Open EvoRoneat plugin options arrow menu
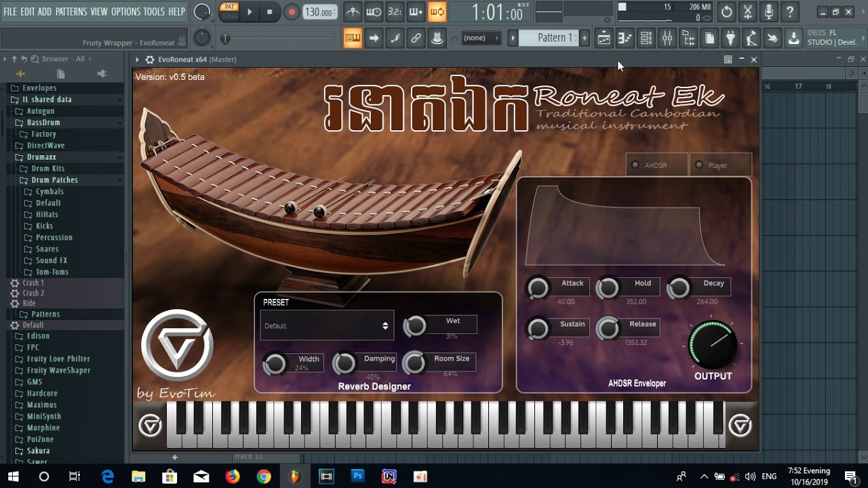The width and height of the screenshot is (868, 488). [x=138, y=60]
